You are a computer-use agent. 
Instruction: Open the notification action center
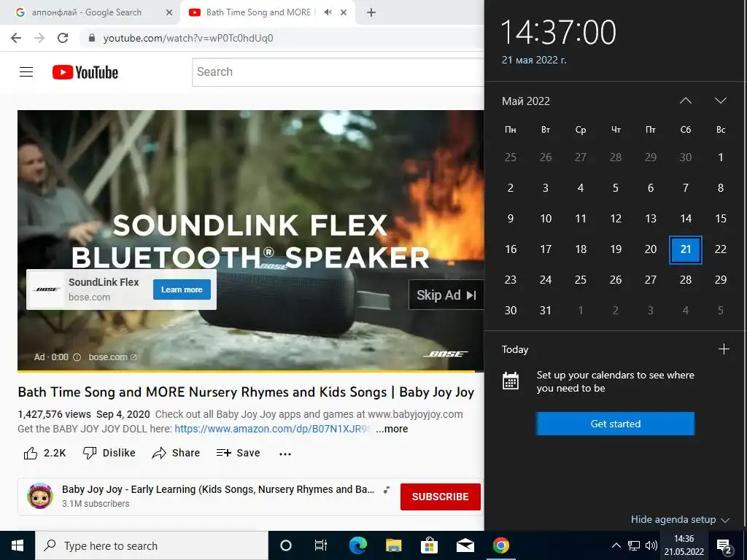click(x=724, y=546)
